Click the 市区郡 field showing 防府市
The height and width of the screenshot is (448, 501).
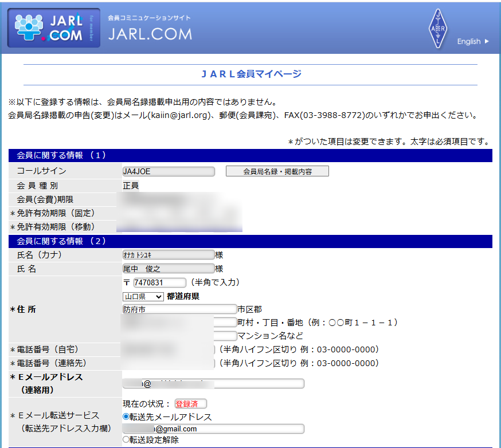(179, 309)
